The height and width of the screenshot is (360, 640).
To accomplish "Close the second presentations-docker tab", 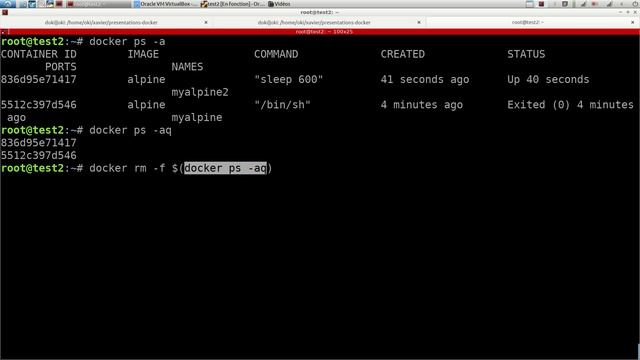I will (x=419, y=22).
